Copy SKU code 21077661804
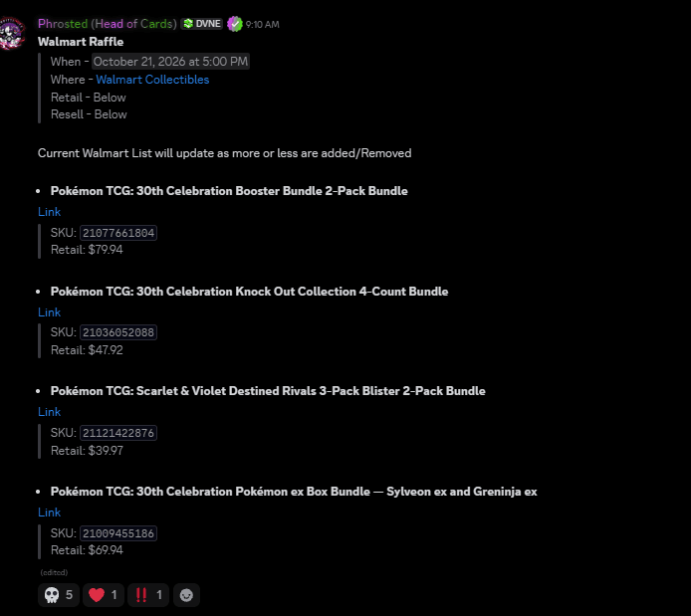This screenshot has height=616, width=691. click(x=118, y=233)
